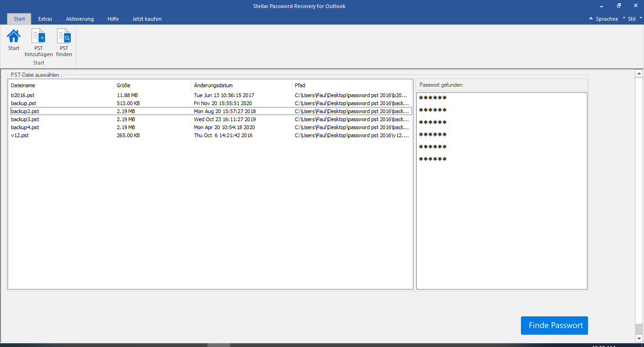Click the Thu Oct 6 14:21:42 2016 date
Image resolution: width=644 pixels, height=347 pixels.
pyautogui.click(x=223, y=135)
